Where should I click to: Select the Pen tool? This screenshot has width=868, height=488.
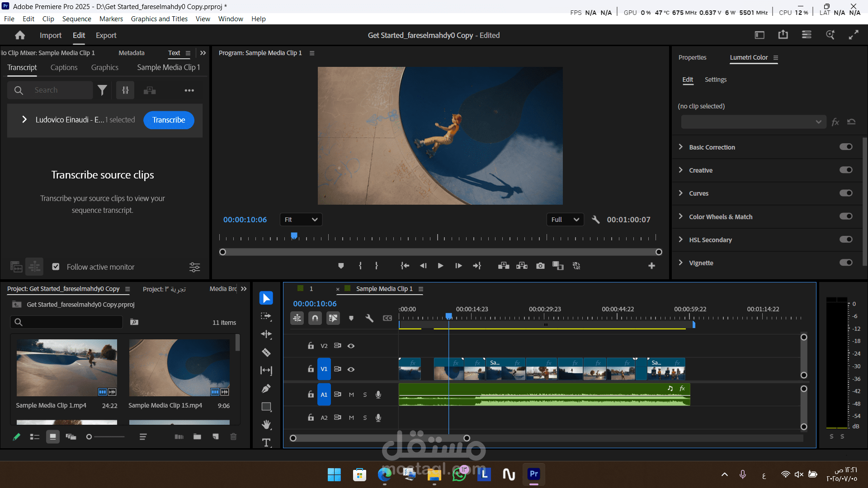[x=266, y=388]
